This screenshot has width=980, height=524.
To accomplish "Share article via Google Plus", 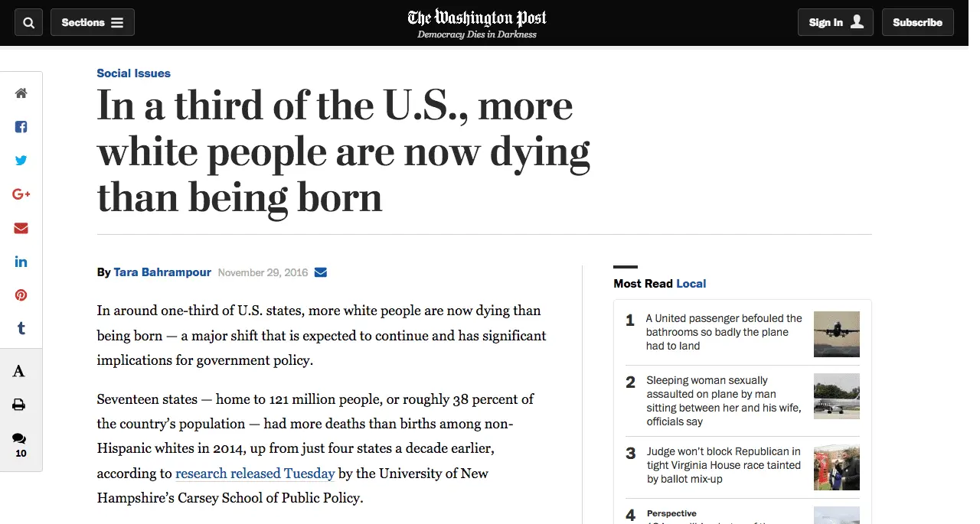I will (x=21, y=194).
